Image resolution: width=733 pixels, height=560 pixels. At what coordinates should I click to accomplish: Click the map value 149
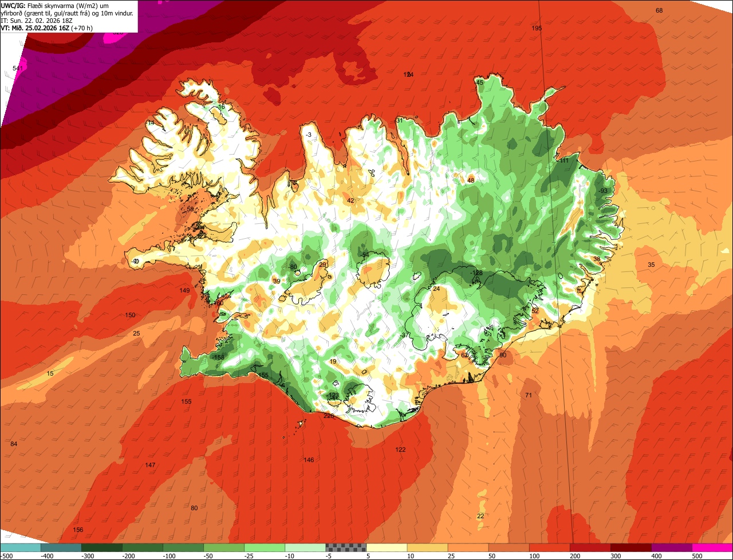pyautogui.click(x=184, y=290)
